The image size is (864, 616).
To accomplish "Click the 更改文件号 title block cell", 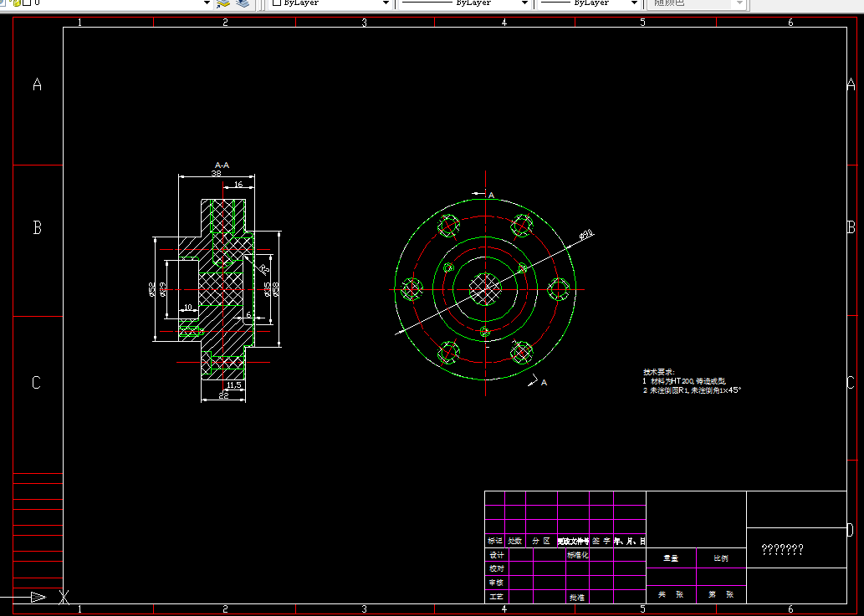I will pos(573,541).
